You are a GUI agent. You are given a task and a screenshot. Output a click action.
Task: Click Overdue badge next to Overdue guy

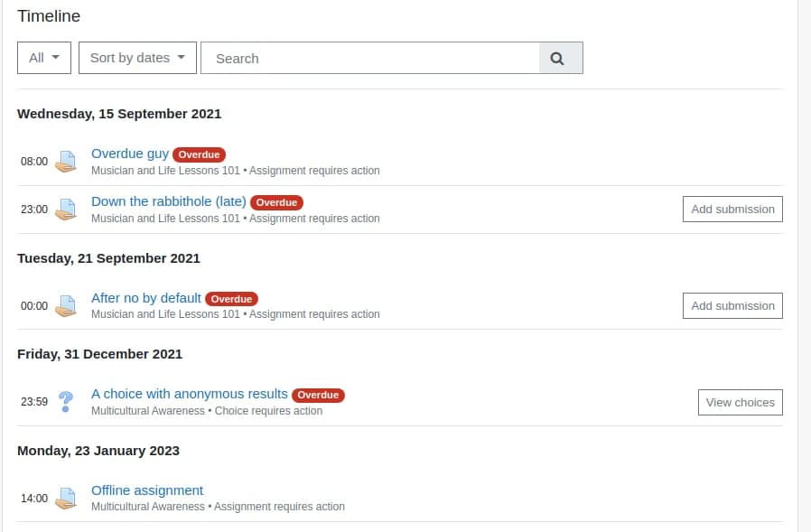pyautogui.click(x=199, y=154)
